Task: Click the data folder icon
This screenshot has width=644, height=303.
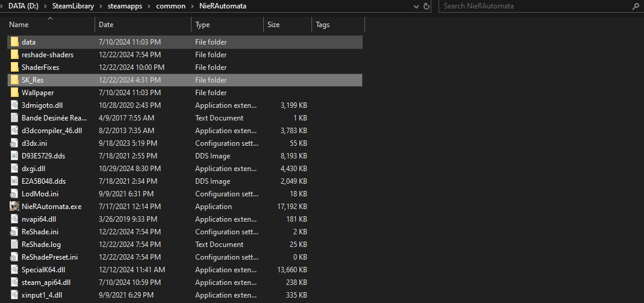Action: (15, 42)
